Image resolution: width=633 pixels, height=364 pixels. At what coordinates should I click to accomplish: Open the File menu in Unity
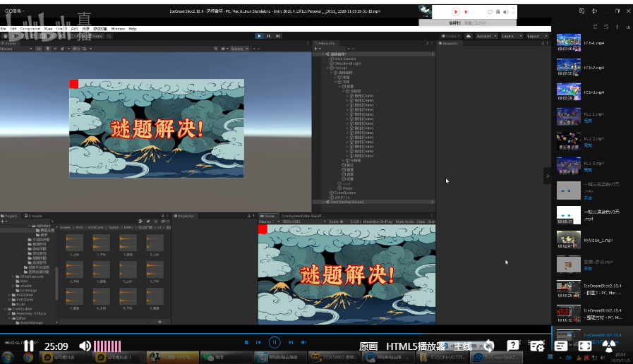coord(4,29)
